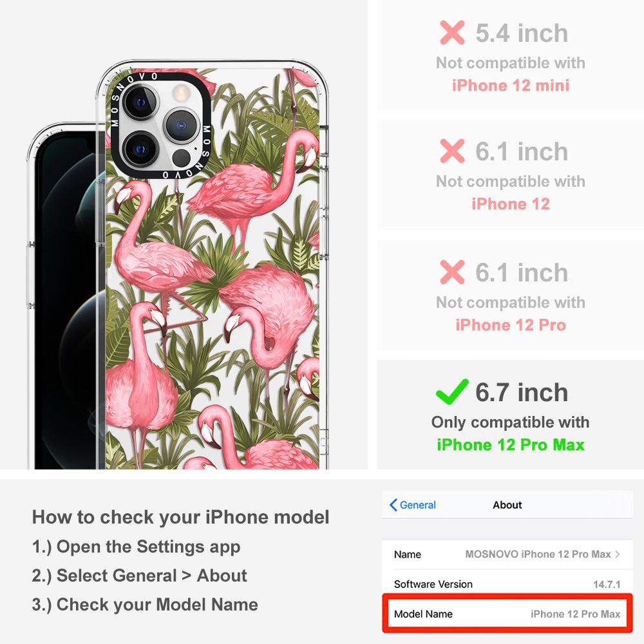Click the red X beside 5.4 inch
Image resolution: width=644 pixels, height=644 pixels.
tap(452, 32)
